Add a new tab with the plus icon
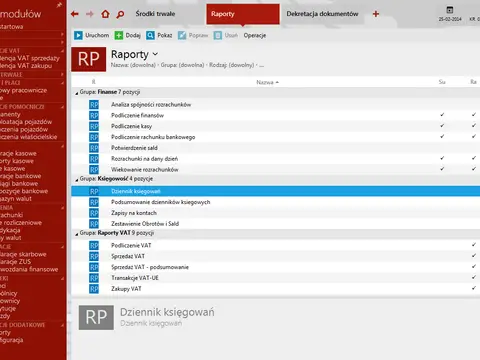This screenshot has height=360, width=480. [x=376, y=14]
